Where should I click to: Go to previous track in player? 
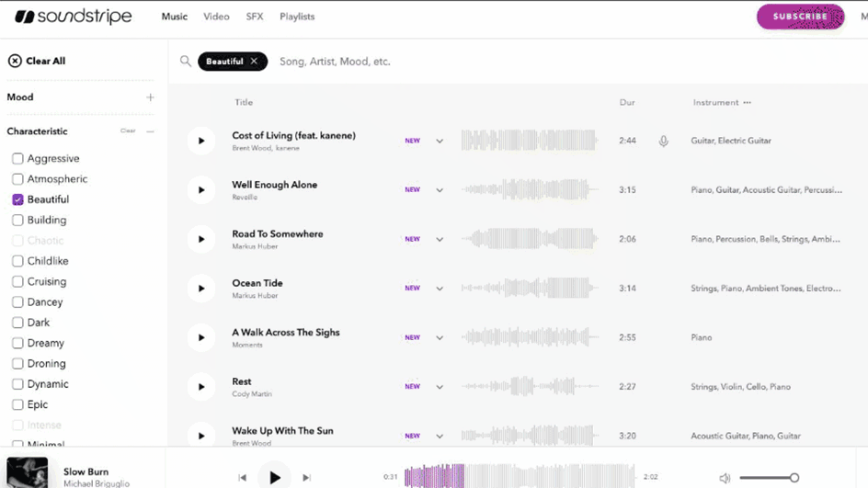pyautogui.click(x=243, y=478)
